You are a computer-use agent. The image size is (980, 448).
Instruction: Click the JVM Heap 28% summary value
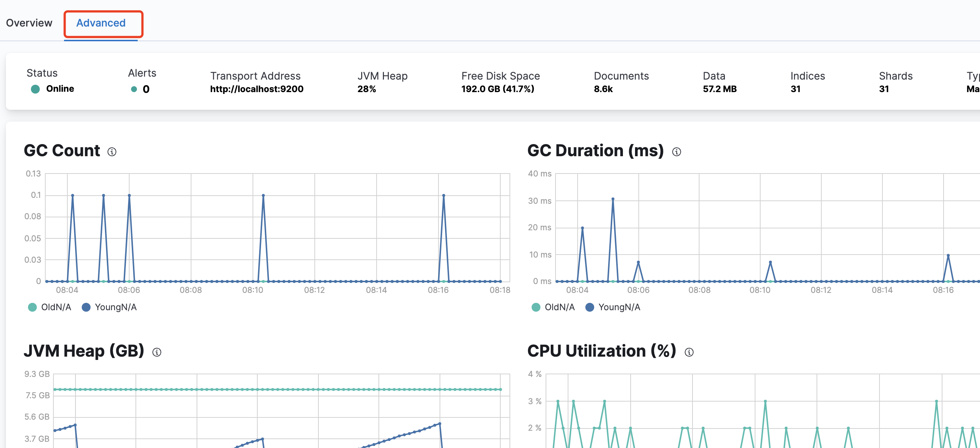coord(366,89)
